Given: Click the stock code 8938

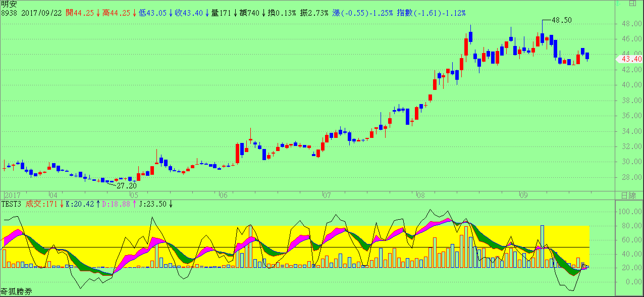Looking at the screenshot, I should pos(9,13).
